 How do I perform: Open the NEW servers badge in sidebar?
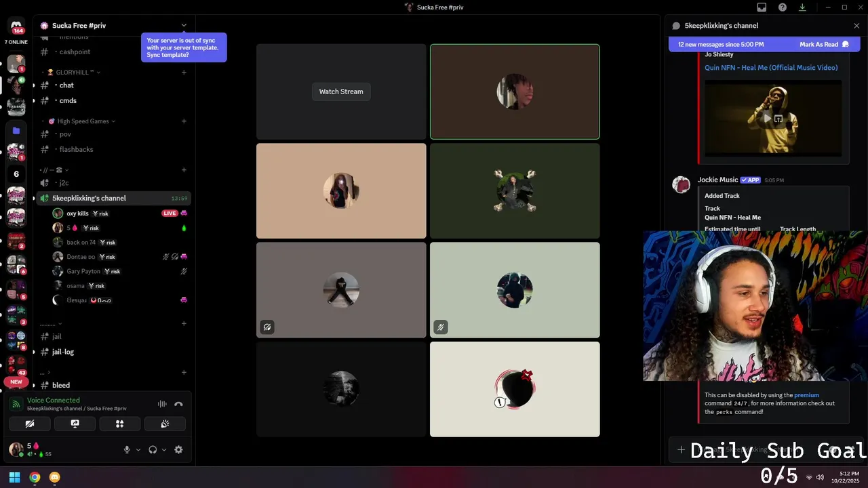pos(16,382)
